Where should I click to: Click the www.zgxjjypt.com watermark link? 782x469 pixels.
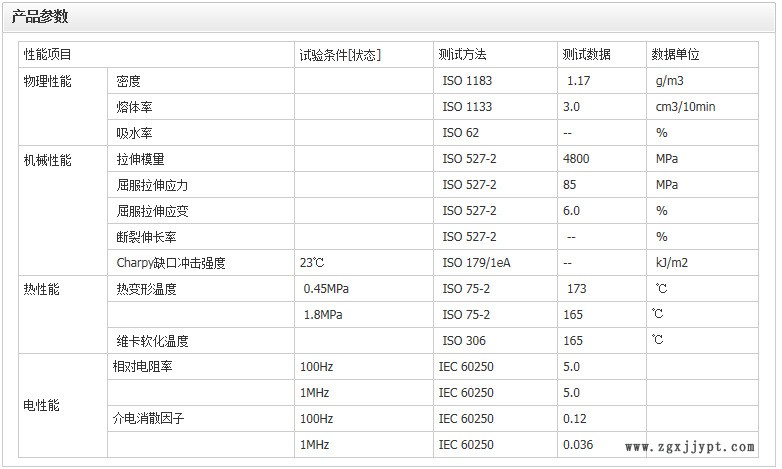point(689,447)
